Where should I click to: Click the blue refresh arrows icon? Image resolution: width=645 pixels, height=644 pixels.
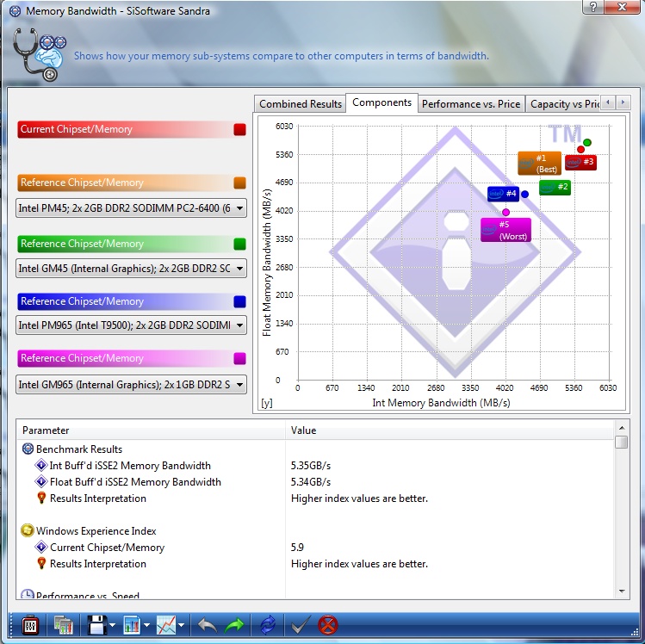click(x=268, y=626)
